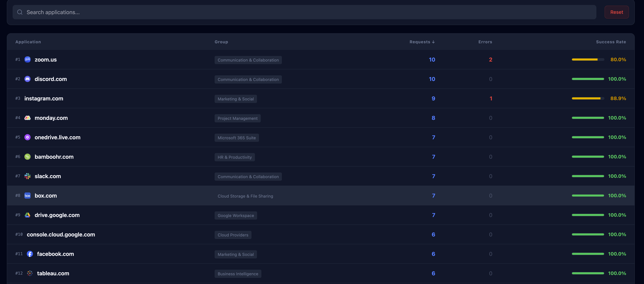Sort by the Errors column header
Viewport: 644px width, 284px height.
485,42
